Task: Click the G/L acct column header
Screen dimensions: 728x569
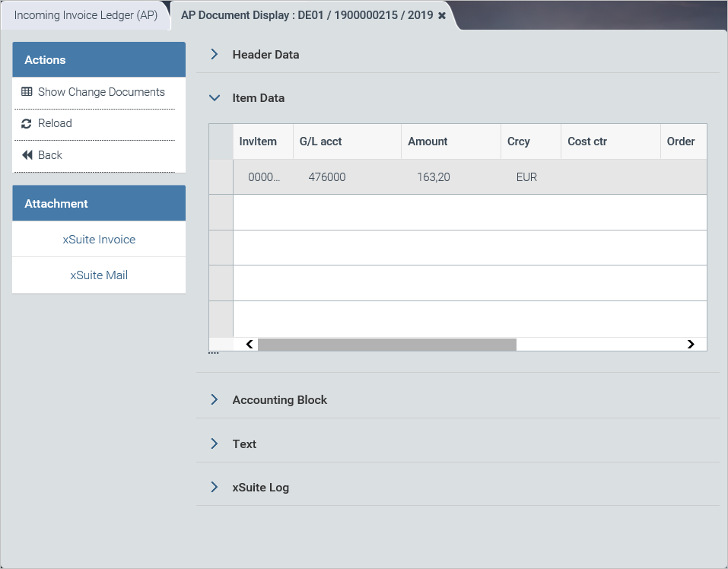Action: pyautogui.click(x=320, y=141)
